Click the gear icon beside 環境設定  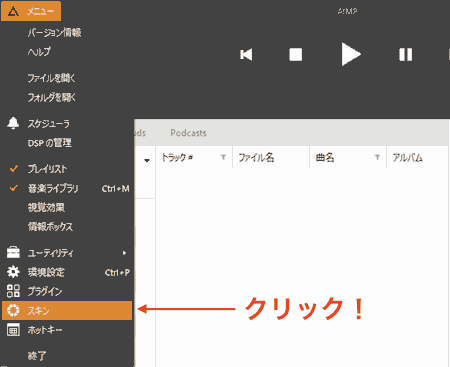[x=13, y=272]
